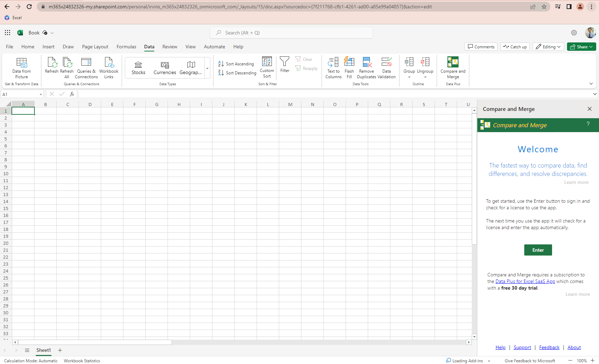Click the Refresh button in ribbon
Viewport: 599px width, 364px height.
(51, 66)
